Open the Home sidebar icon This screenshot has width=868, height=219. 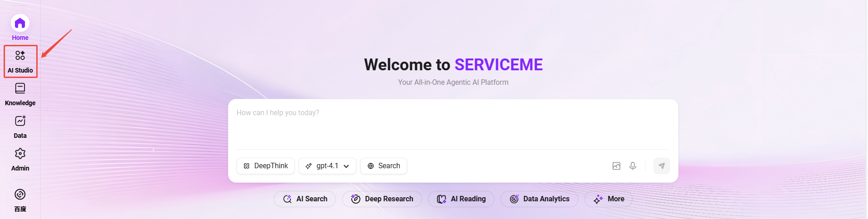pos(20,24)
